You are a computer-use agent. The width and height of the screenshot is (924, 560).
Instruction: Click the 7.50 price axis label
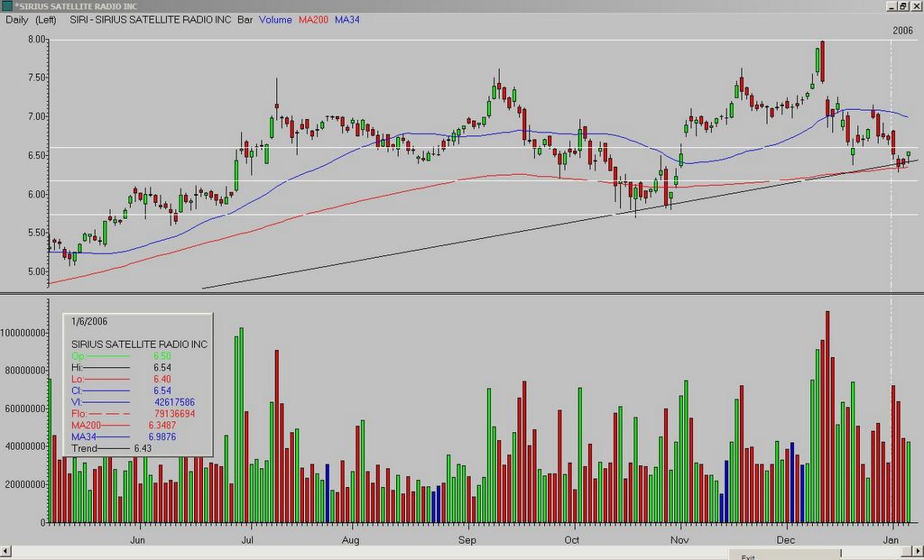point(36,78)
